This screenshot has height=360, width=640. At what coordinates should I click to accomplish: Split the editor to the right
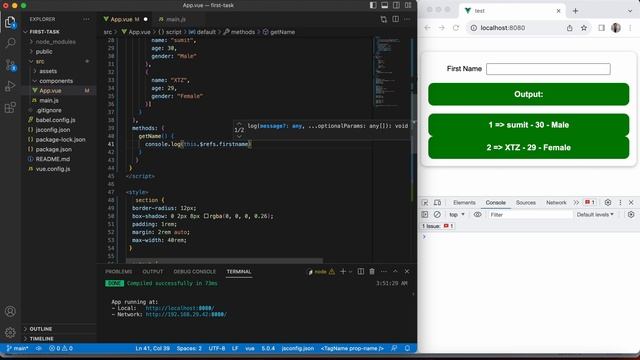[x=396, y=19]
